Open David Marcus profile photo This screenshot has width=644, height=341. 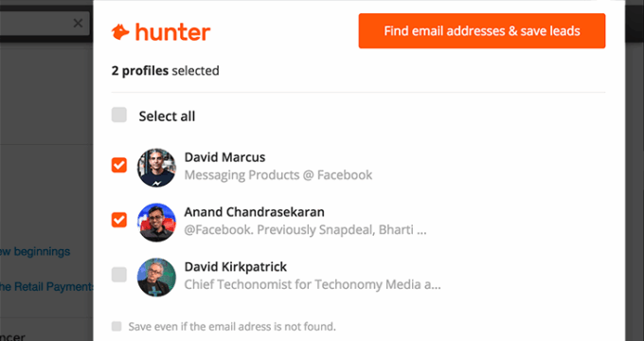pyautogui.click(x=156, y=168)
